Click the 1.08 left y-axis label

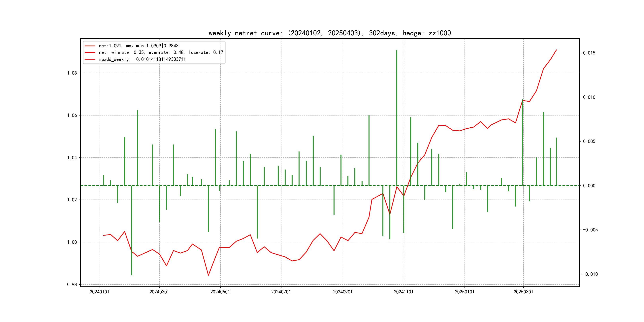click(x=72, y=73)
